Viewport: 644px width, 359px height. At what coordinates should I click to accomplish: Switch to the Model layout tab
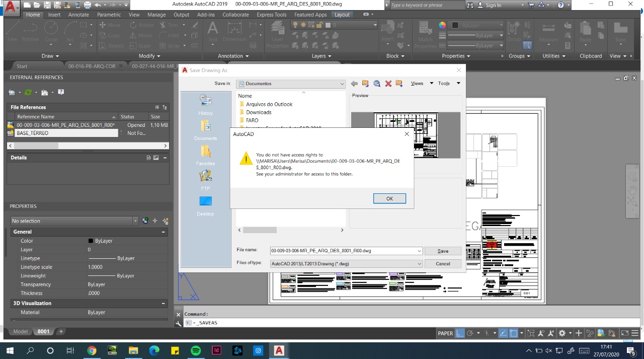(21, 331)
